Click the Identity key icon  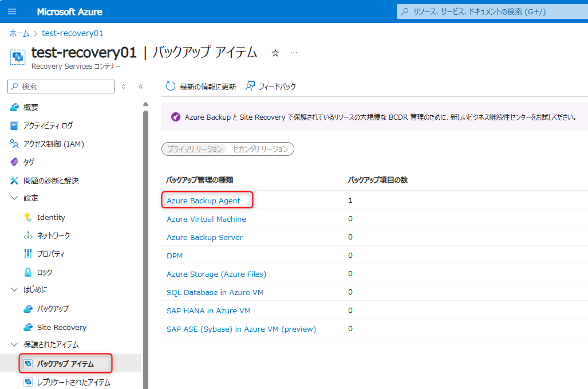[x=27, y=217]
